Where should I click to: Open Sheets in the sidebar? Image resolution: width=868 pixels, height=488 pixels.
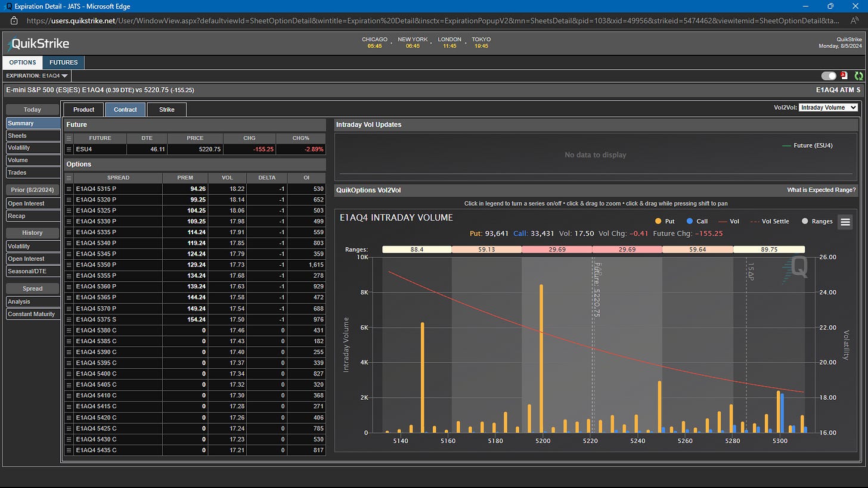[33, 136]
